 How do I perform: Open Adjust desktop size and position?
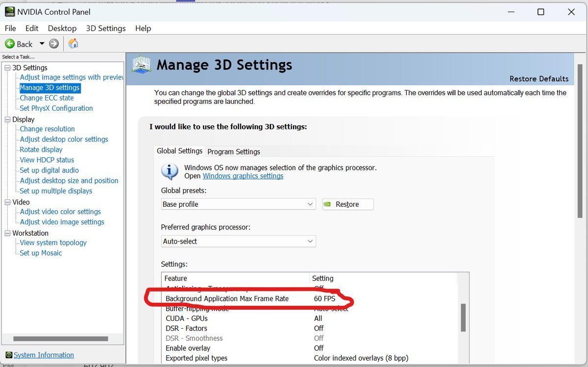point(69,180)
